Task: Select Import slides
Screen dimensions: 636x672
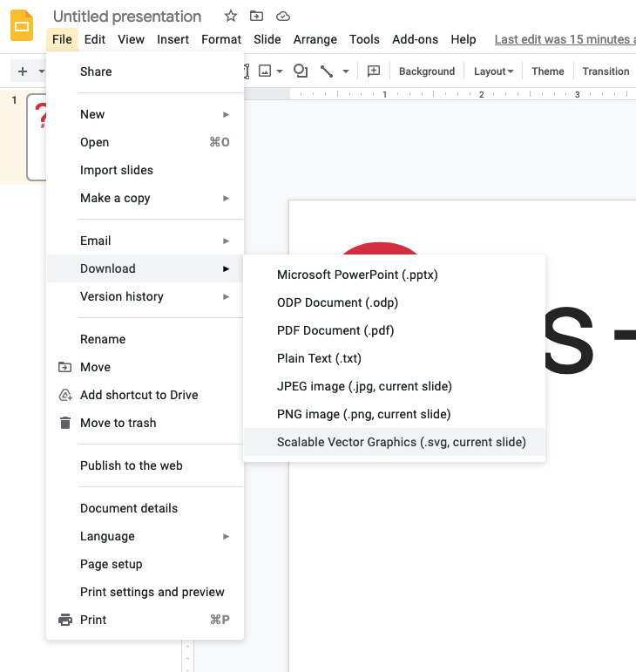Action: 145,170
